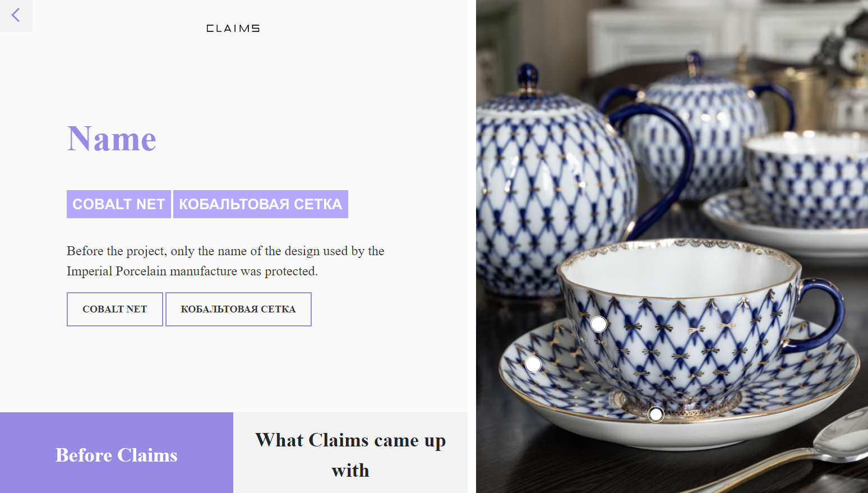Open the CLAIMS logo link
This screenshot has width=868, height=493.
tap(233, 29)
